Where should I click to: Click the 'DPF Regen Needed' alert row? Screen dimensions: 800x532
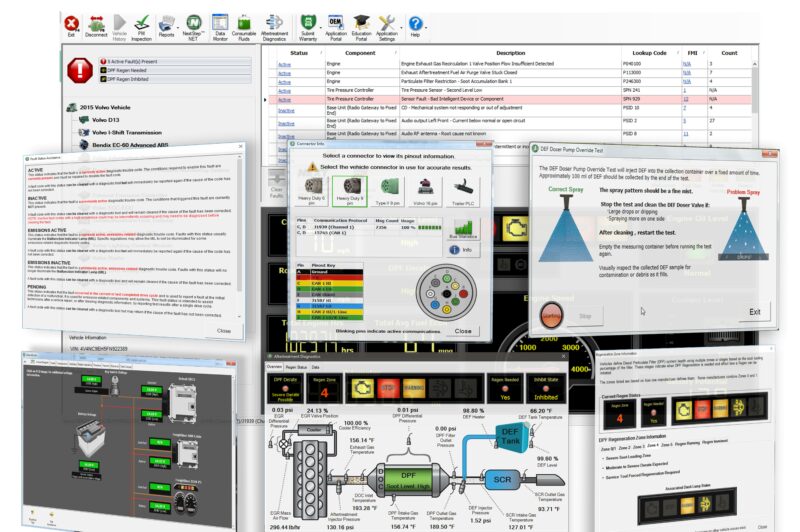[x=175, y=70]
